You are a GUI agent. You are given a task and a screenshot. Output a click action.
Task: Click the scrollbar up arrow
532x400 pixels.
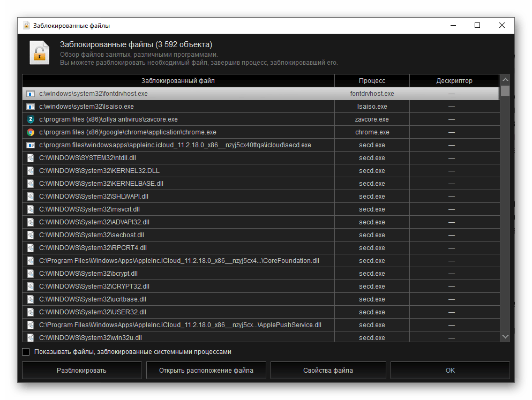click(x=505, y=80)
